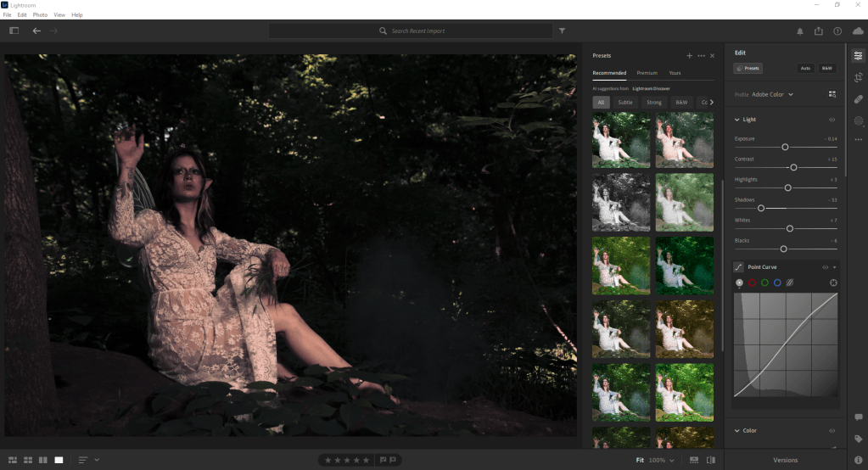Select the Healing Brush tool

[x=858, y=99]
